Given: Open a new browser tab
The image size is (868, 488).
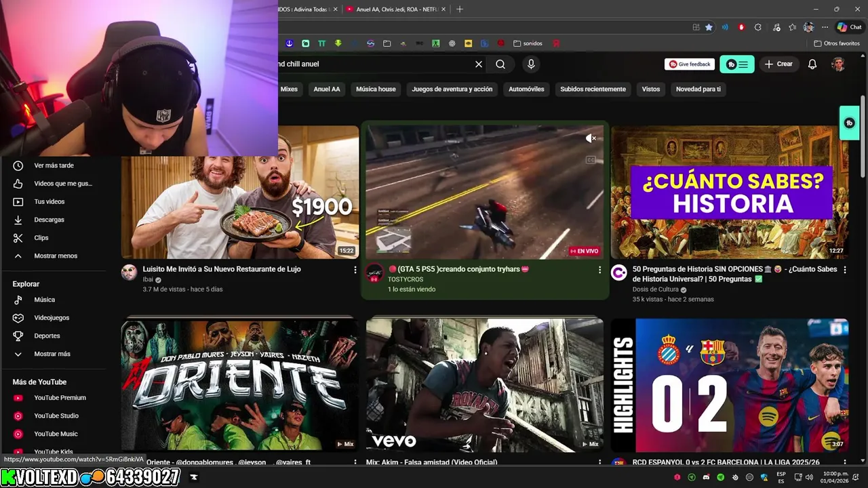Looking at the screenshot, I should coord(460,9).
